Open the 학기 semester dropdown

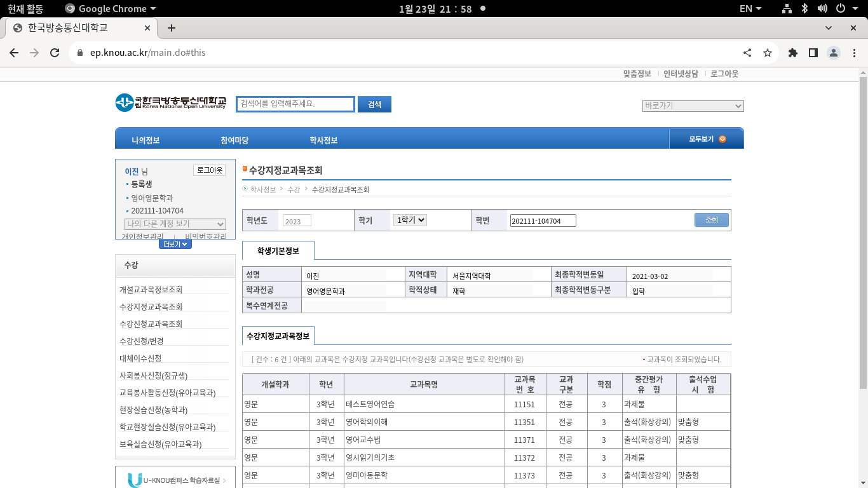[410, 220]
